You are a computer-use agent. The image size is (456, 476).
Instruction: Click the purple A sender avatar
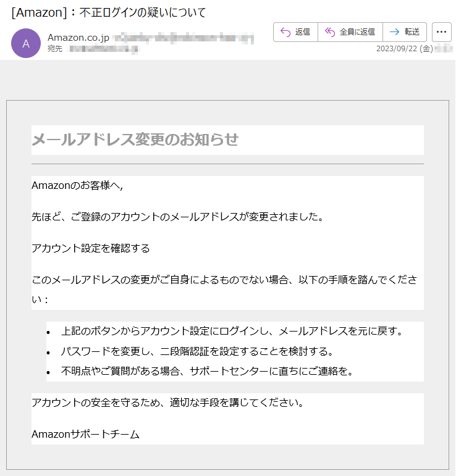tap(26, 43)
